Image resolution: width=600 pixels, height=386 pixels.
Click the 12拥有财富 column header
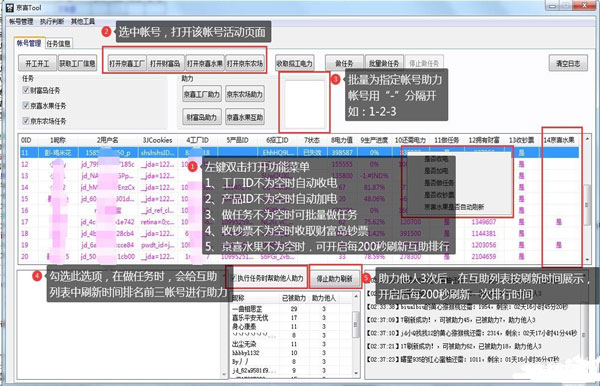(484, 140)
